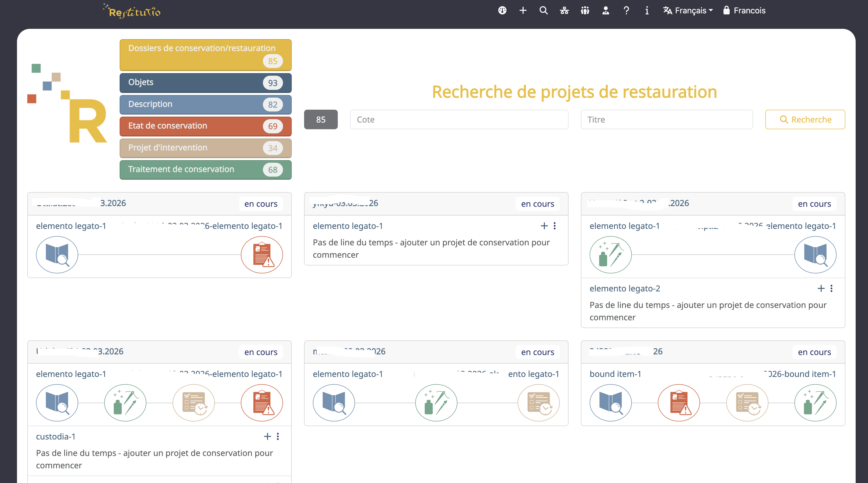868x483 pixels.
Task: Open the red condition report icon on elemento legato-1
Action: (x=262, y=255)
